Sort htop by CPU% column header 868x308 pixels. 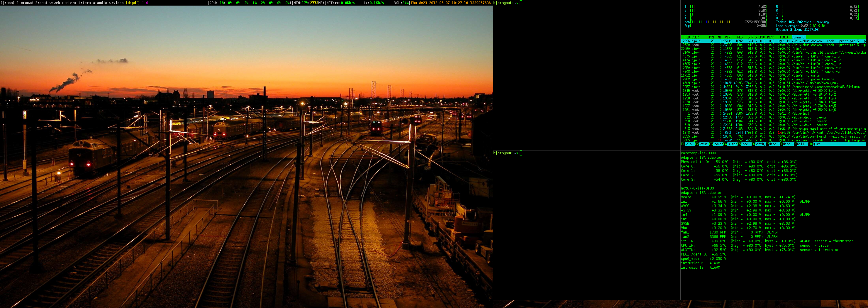pos(762,37)
